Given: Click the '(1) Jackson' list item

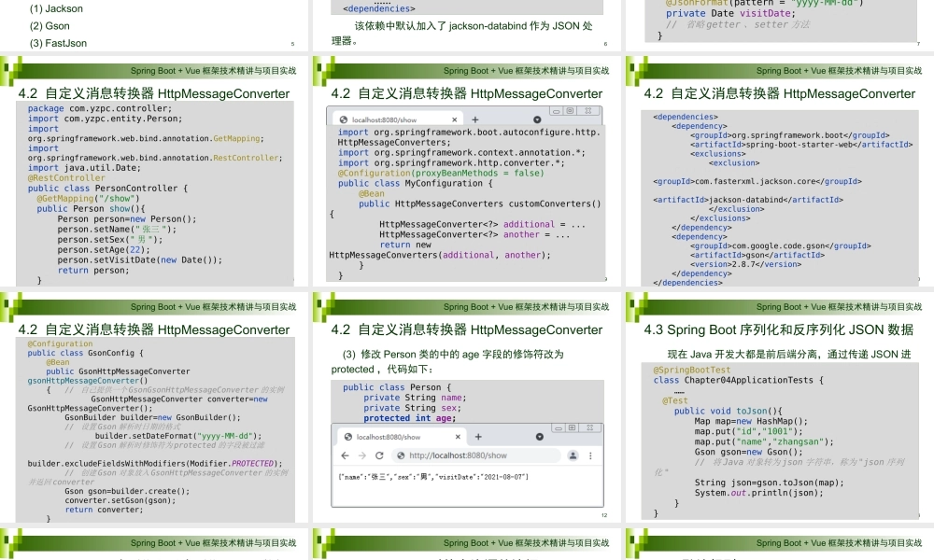Looking at the screenshot, I should 56,9.
